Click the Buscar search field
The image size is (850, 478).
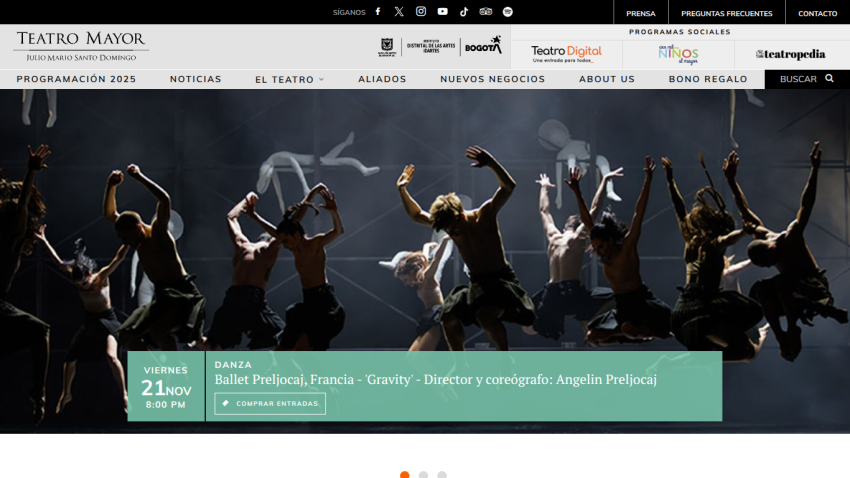coord(807,79)
